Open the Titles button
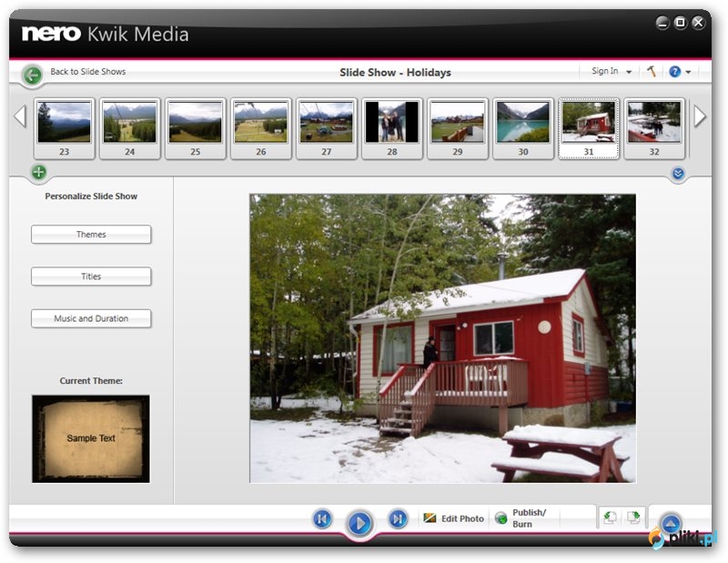Screen dimensions: 728x563 click(x=91, y=276)
